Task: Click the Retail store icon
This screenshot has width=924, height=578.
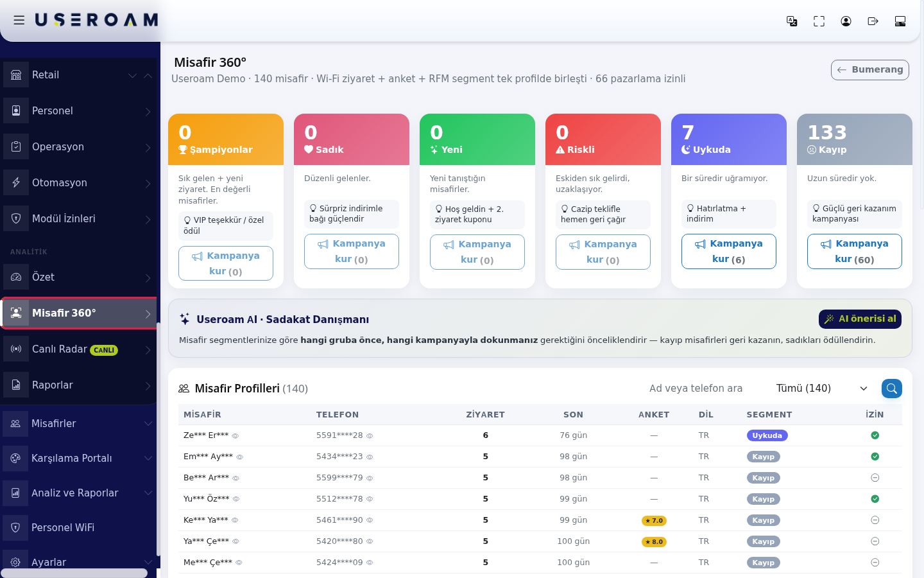Action: 16,74
